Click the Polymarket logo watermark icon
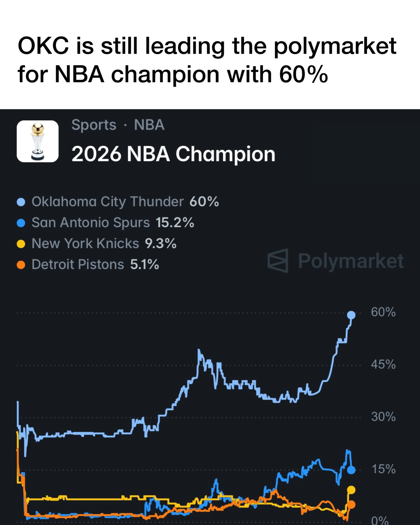Viewport: 420px width, 525px height. (x=278, y=260)
